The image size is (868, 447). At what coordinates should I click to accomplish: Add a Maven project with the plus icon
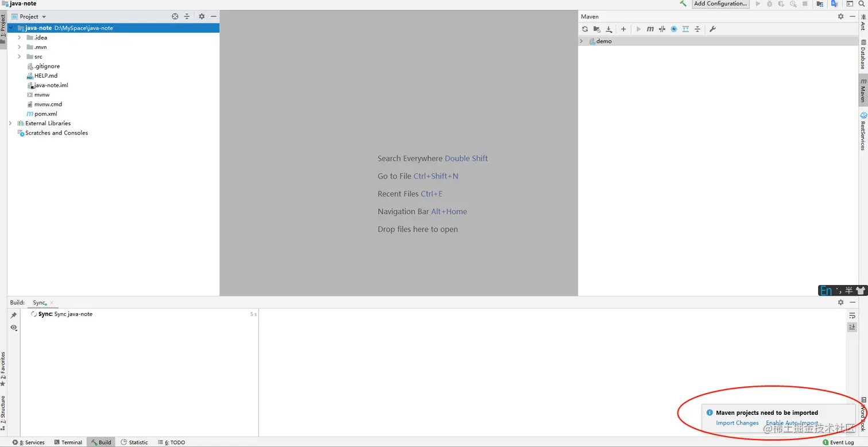tap(623, 29)
